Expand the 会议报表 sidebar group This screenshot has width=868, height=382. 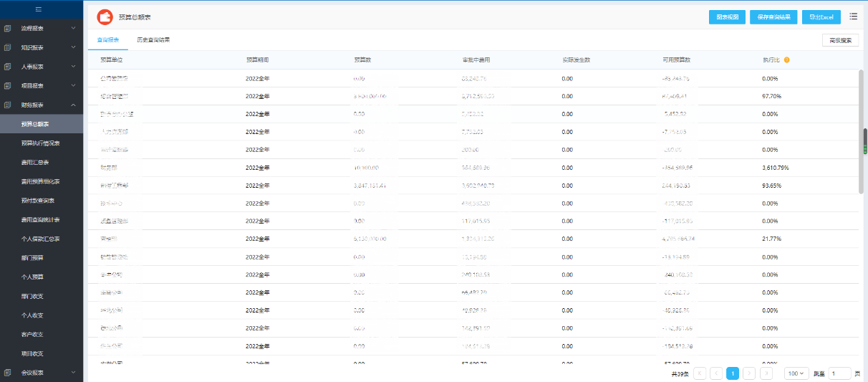click(42, 373)
